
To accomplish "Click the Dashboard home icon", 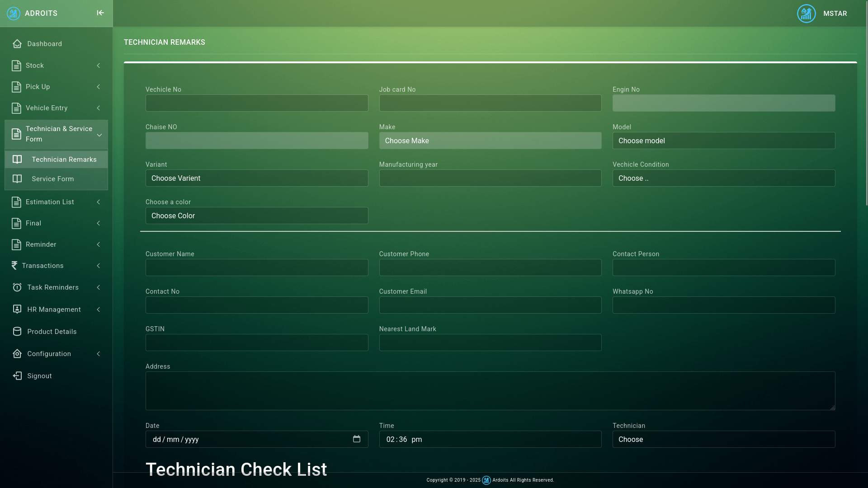I will (17, 44).
